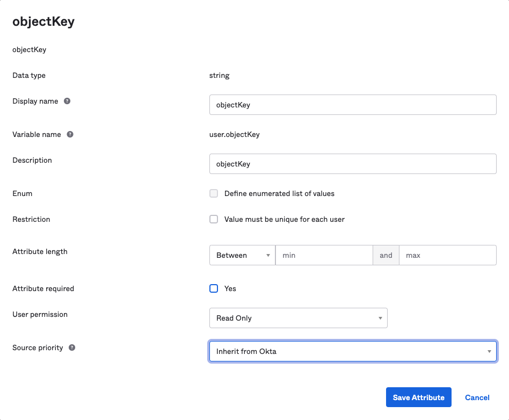
Task: Select the min attribute length field
Action: coord(324,255)
